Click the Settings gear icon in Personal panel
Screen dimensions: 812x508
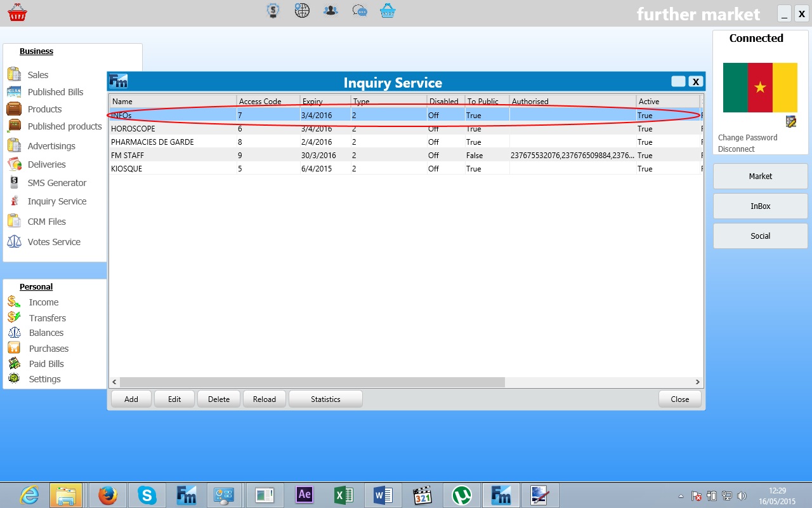[14, 378]
